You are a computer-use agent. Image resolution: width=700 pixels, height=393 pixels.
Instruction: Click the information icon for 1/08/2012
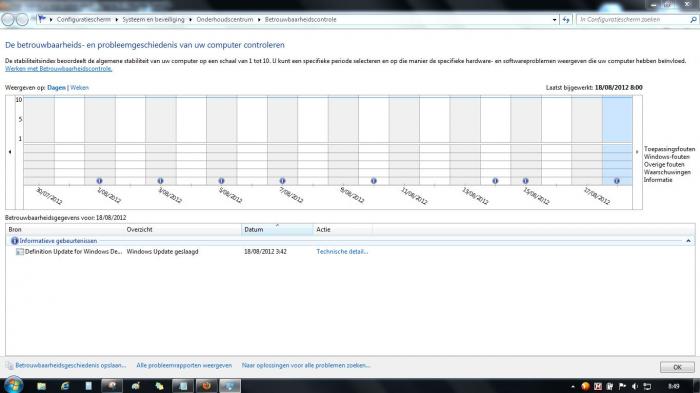[x=99, y=181]
